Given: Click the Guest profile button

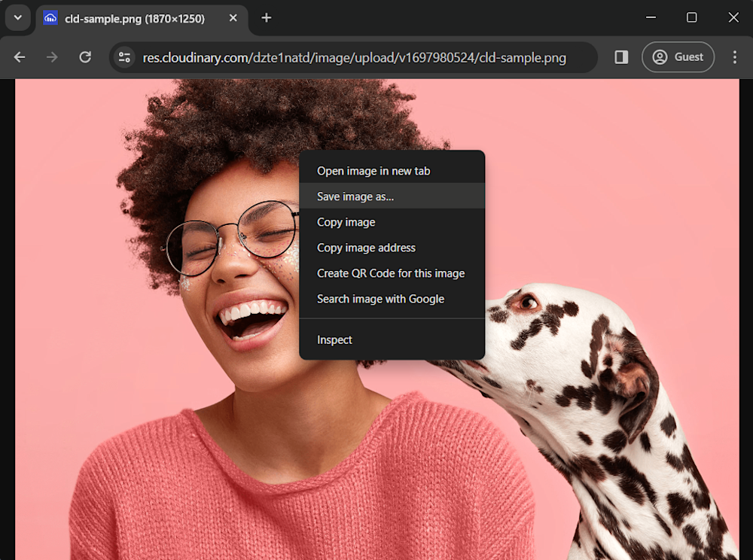Looking at the screenshot, I should point(678,57).
